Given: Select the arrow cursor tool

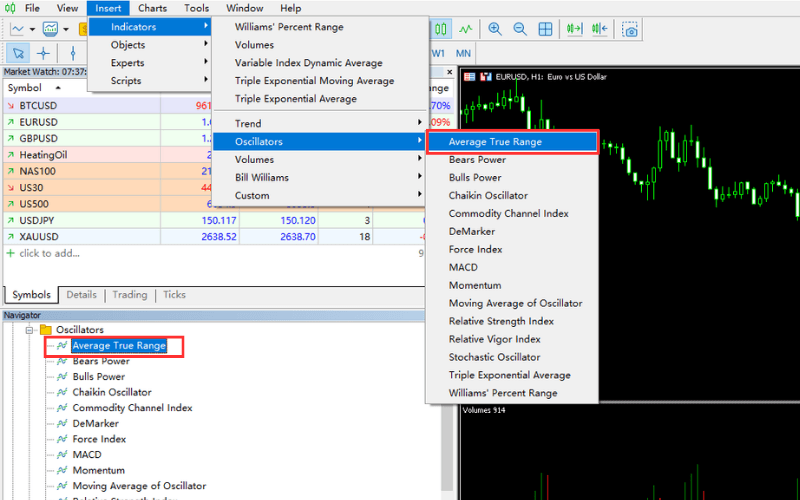Looking at the screenshot, I should click(x=17, y=53).
